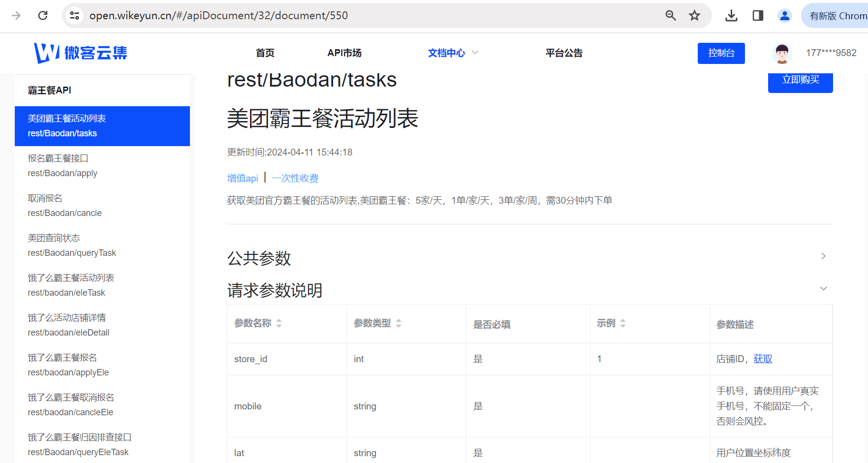
Task: Open 饿了么霸王餐取消报名 sidebar item
Action: tap(102, 405)
